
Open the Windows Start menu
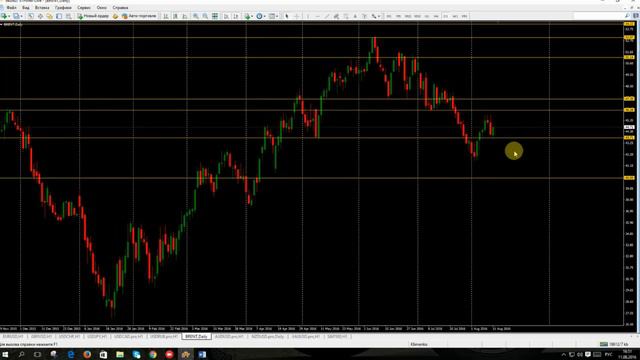tap(5, 355)
